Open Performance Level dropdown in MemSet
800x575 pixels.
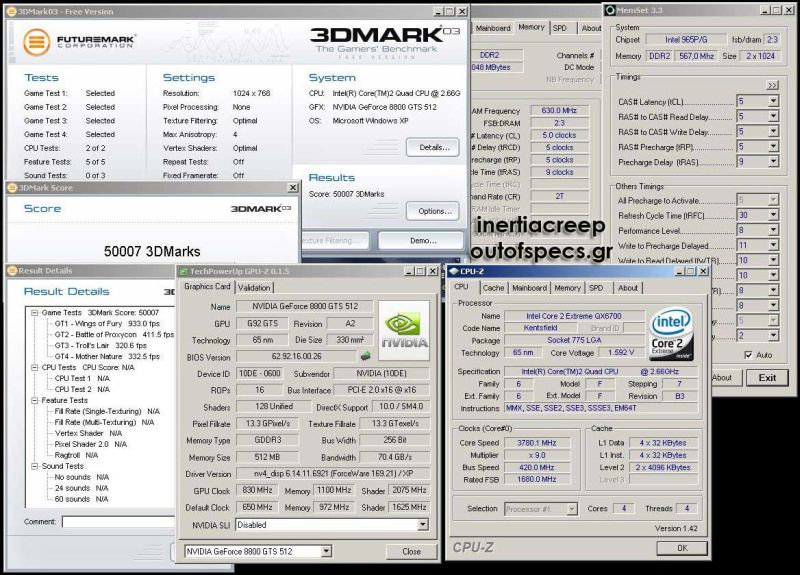tap(773, 230)
